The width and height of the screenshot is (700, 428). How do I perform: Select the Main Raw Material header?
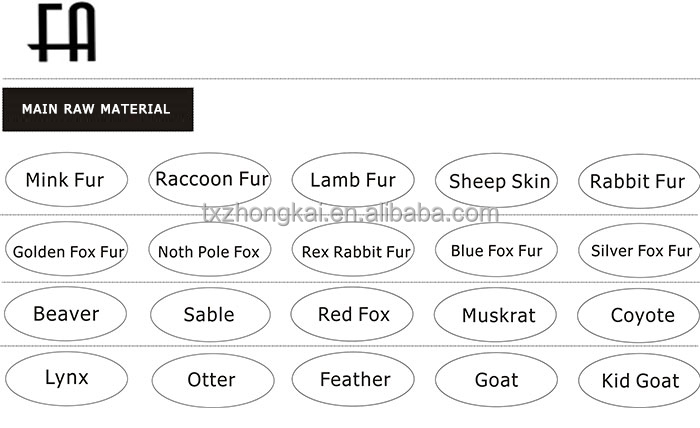coord(98,109)
